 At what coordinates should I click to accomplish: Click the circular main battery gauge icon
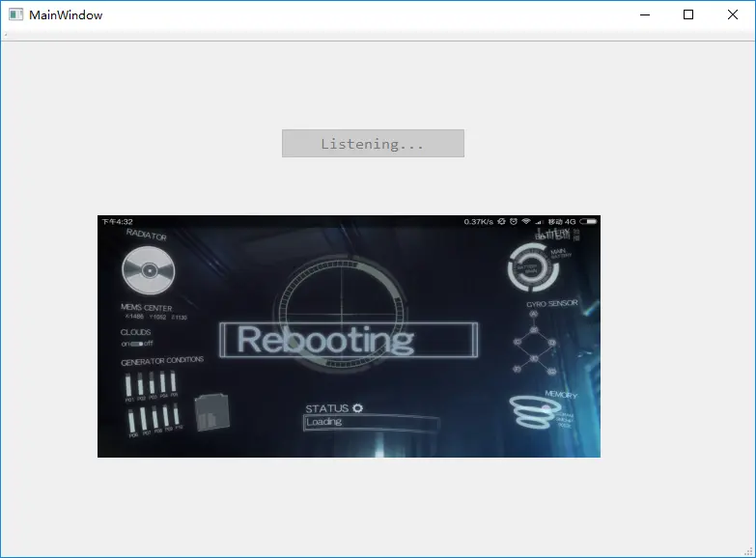click(533, 267)
